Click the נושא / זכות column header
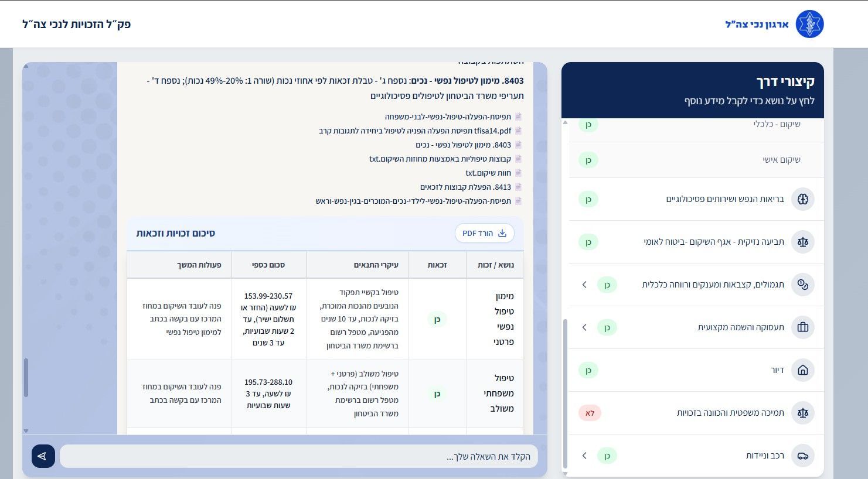Viewport: 868px width, 479px height. 495,265
